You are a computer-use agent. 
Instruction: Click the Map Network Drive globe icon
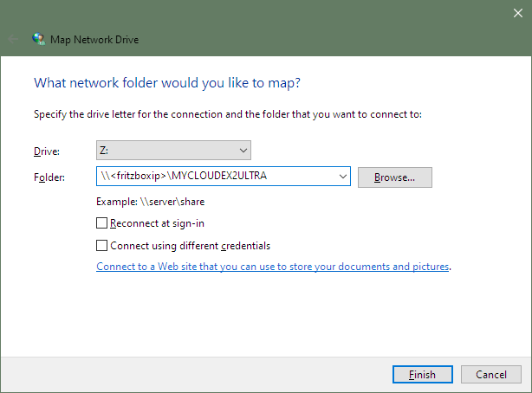coord(39,39)
